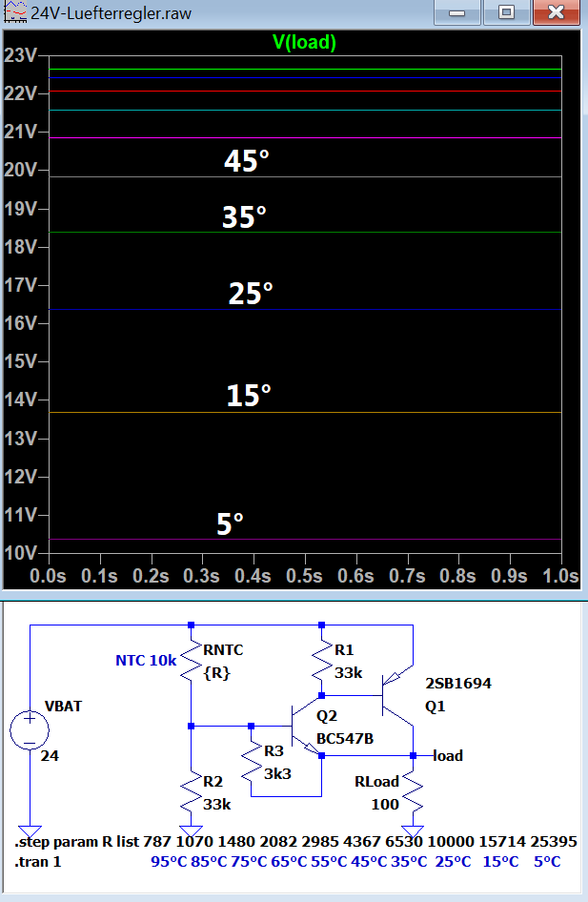Image resolution: width=588 pixels, height=902 pixels.
Task: Click the 25° annotation in the plot
Action: [x=251, y=294]
